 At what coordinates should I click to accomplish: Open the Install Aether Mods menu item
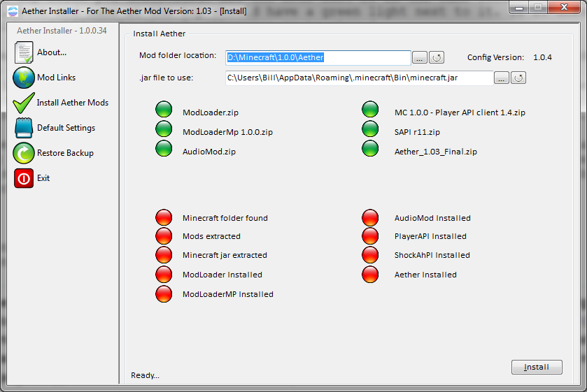click(x=73, y=103)
